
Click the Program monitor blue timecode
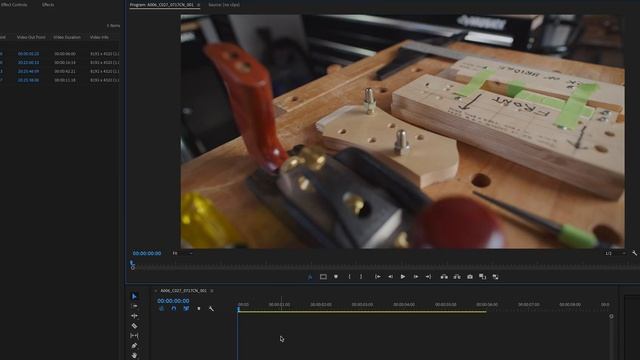(x=147, y=253)
